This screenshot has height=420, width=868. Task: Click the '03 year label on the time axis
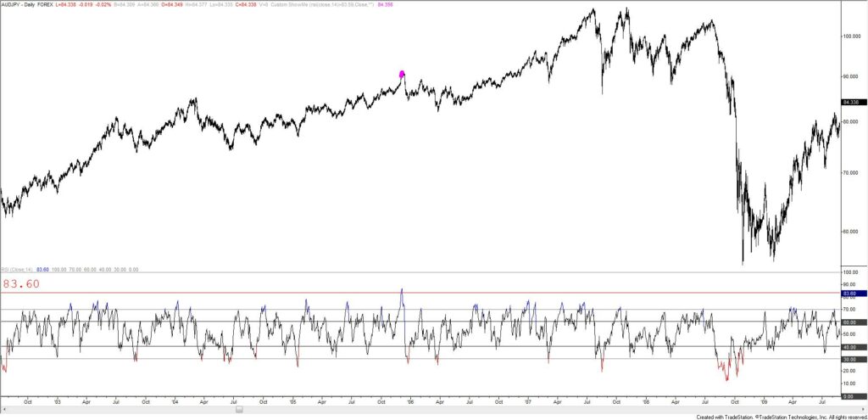pyautogui.click(x=57, y=401)
